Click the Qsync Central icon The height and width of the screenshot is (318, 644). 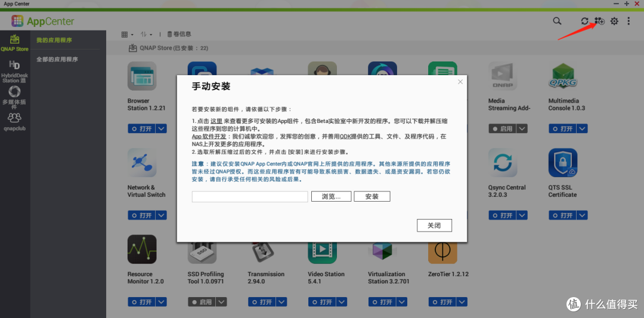point(503,163)
